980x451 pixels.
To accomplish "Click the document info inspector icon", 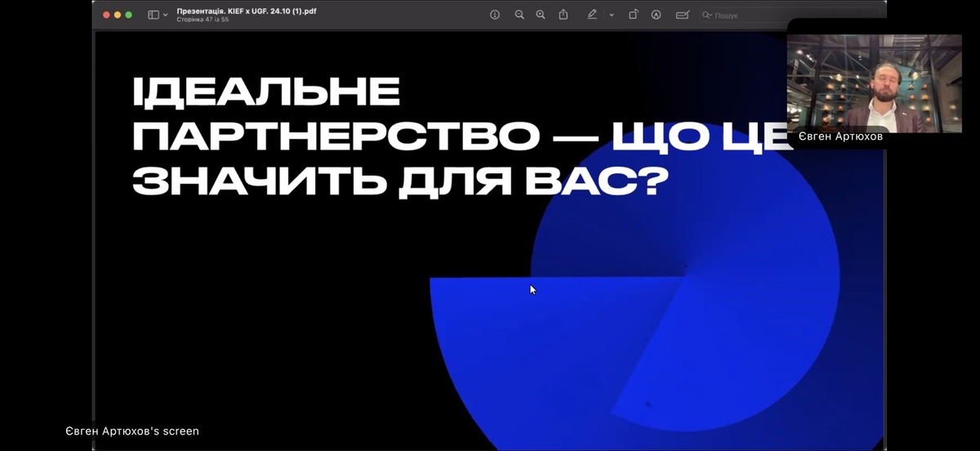I will 494,15.
